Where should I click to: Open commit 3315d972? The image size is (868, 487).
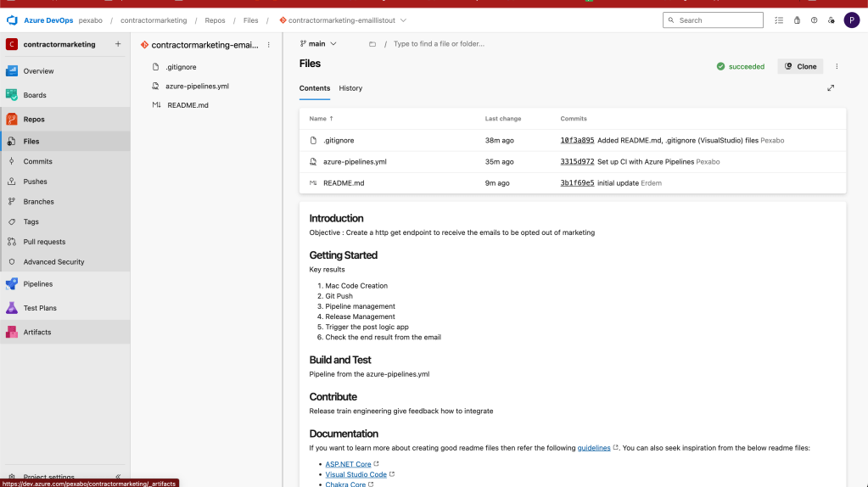coord(577,161)
